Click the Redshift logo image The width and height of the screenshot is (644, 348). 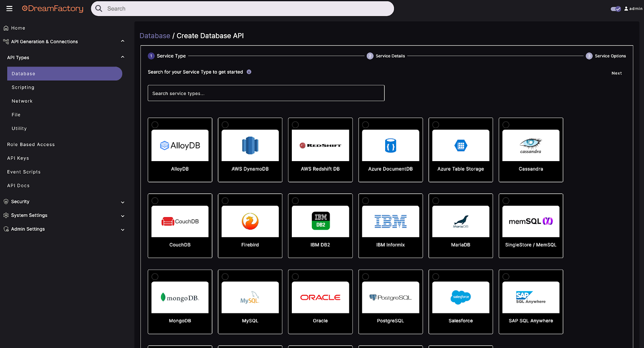(320, 145)
